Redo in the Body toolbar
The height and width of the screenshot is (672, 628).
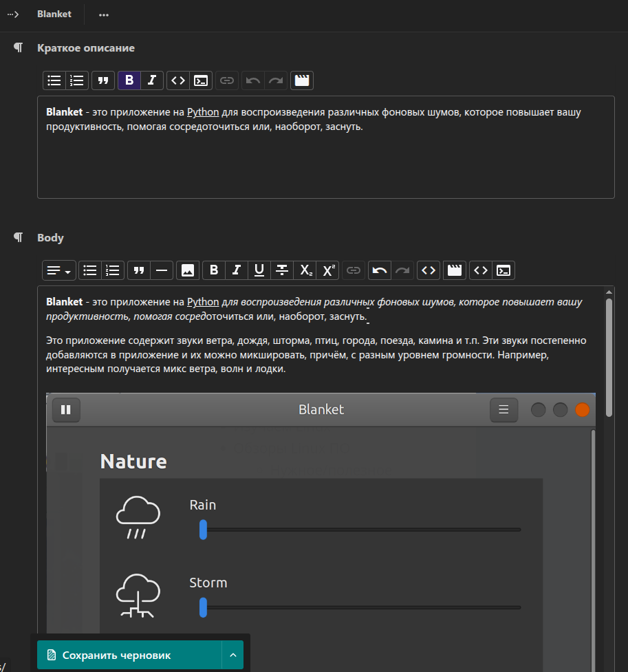point(402,270)
